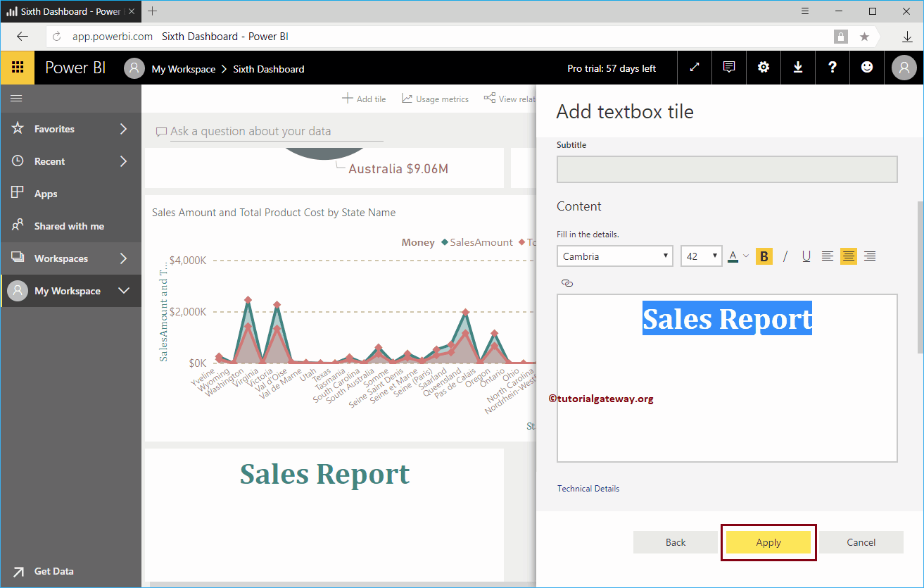Image resolution: width=924 pixels, height=588 pixels.
Task: Open Shared with me icon
Action: (18, 225)
